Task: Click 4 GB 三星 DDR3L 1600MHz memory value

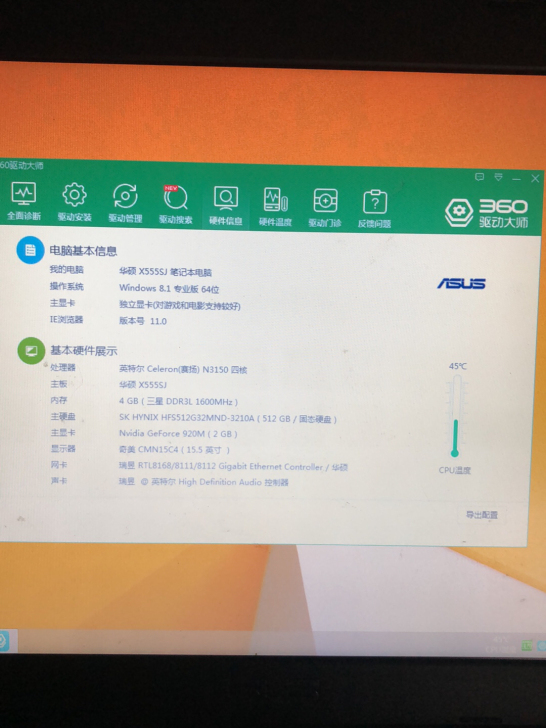Action: click(178, 402)
